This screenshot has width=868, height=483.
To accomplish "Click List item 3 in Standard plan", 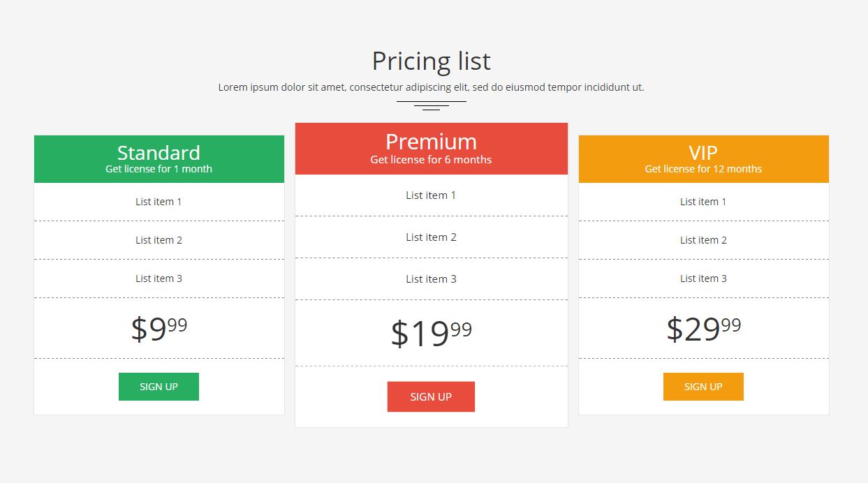I will (159, 278).
